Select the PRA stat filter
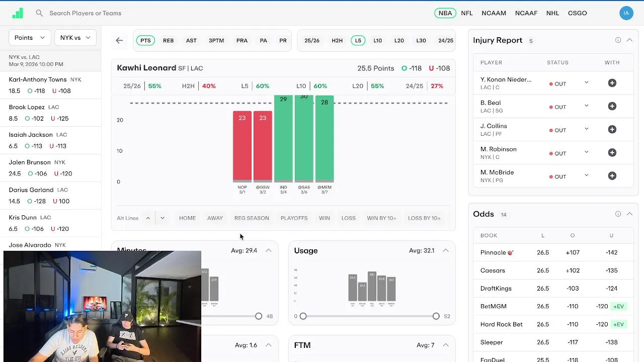Viewport: 644px width, 362px height. pos(242,41)
